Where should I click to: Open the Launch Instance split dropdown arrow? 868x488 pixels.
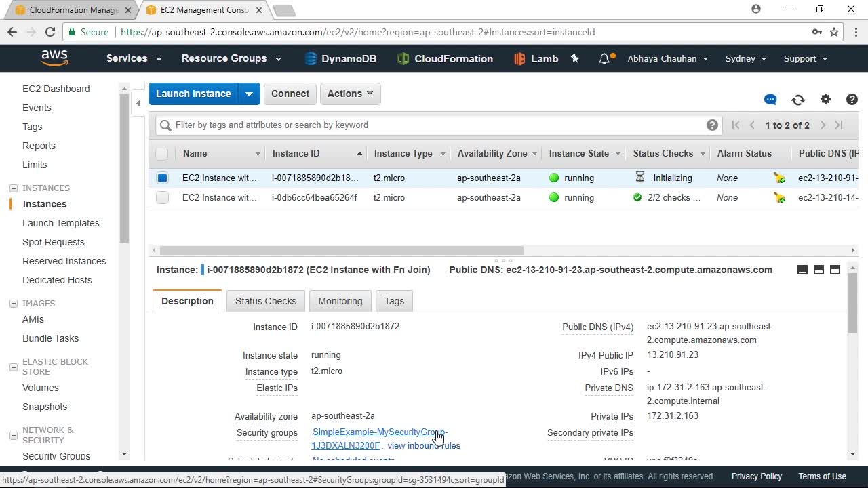coord(249,94)
